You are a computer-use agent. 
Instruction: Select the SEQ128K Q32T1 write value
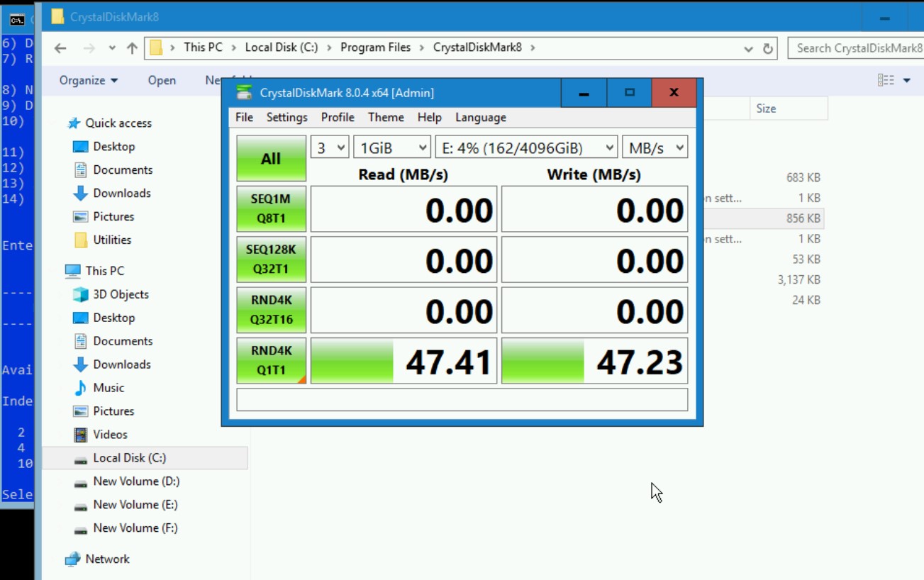594,260
